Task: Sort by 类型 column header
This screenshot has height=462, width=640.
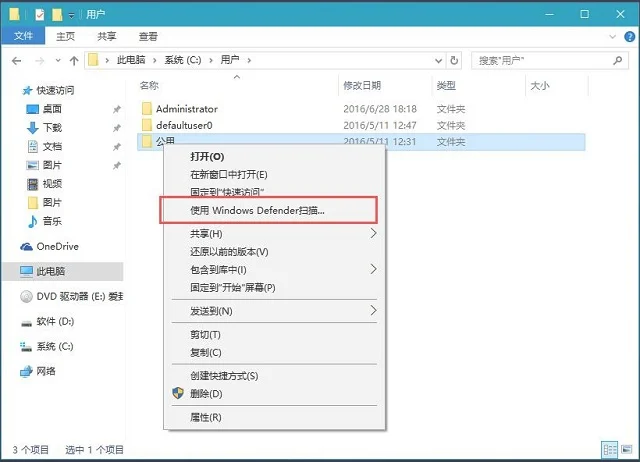Action: [x=446, y=85]
